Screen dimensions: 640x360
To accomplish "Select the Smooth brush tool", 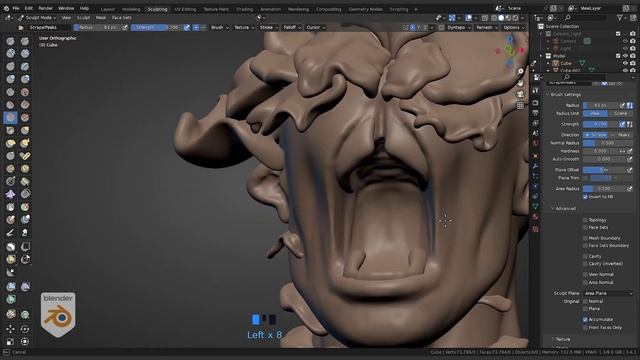I will point(25,92).
